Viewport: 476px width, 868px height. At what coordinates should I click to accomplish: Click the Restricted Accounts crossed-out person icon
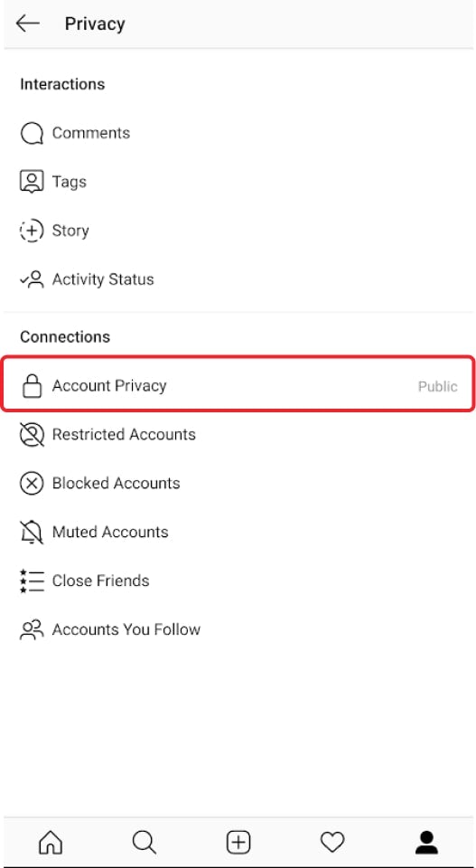pyautogui.click(x=32, y=435)
